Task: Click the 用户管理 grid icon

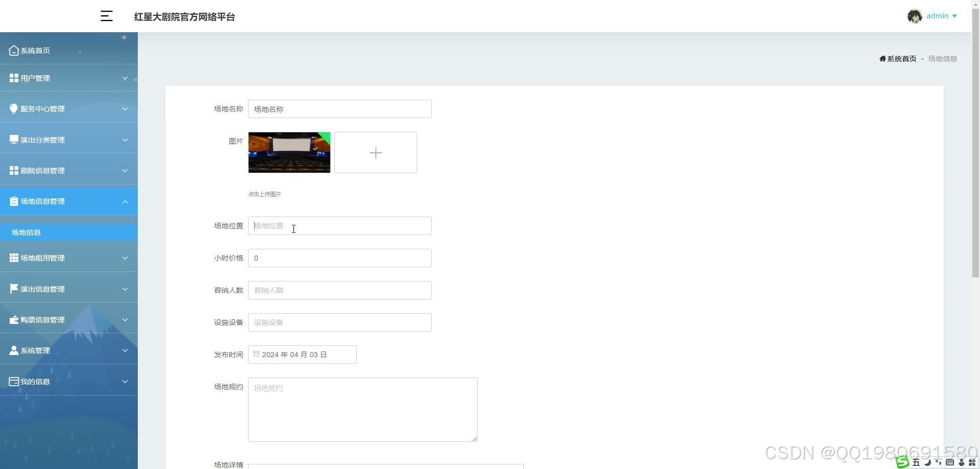Action: [x=14, y=78]
